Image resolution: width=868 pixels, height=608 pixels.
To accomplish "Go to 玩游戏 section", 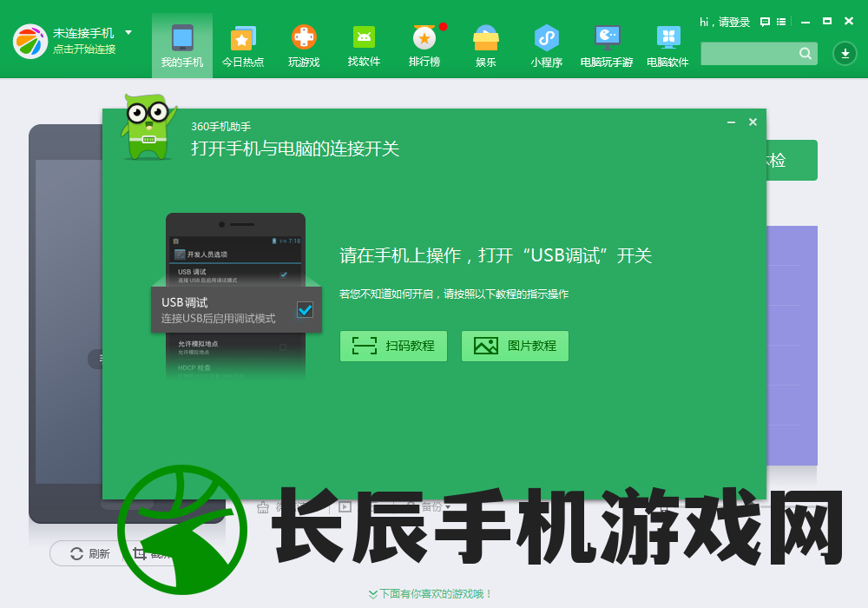I will (x=304, y=45).
